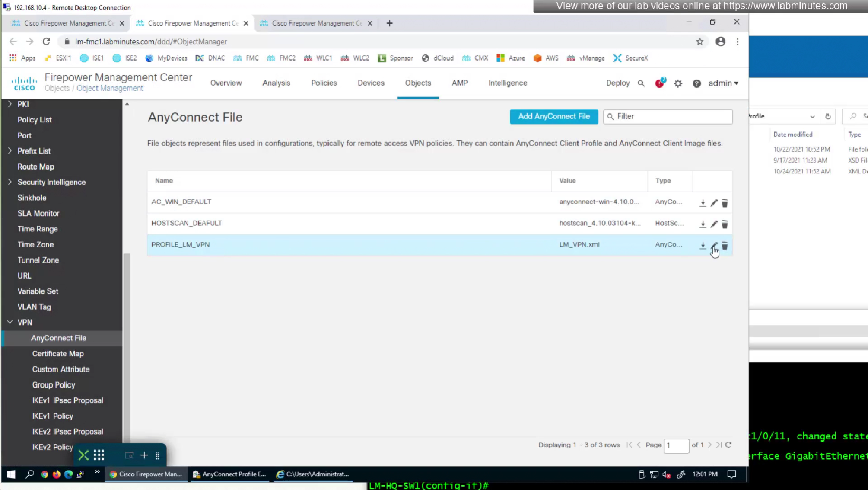
Task: Open the Devices menu
Action: [371, 83]
